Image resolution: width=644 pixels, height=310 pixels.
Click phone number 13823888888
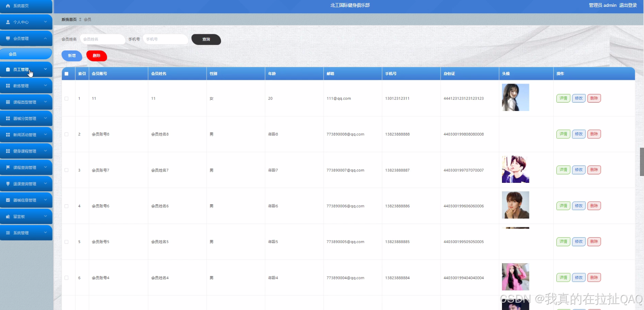(x=397, y=134)
